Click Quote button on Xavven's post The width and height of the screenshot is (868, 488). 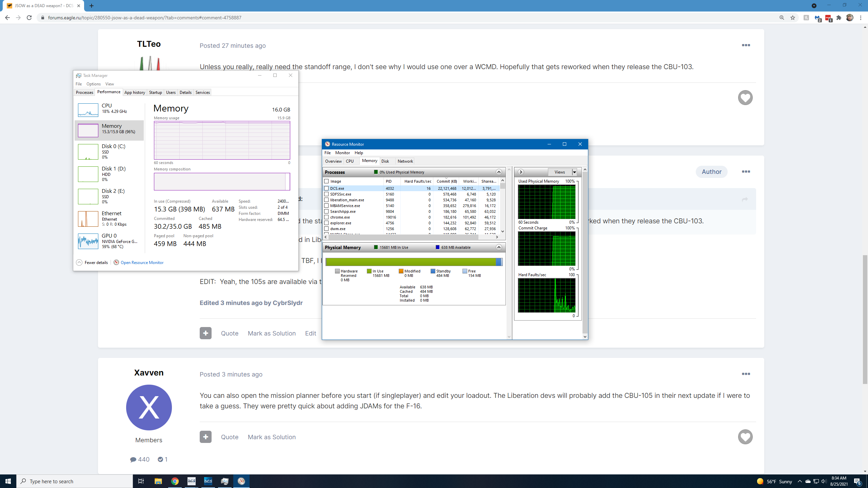(229, 437)
